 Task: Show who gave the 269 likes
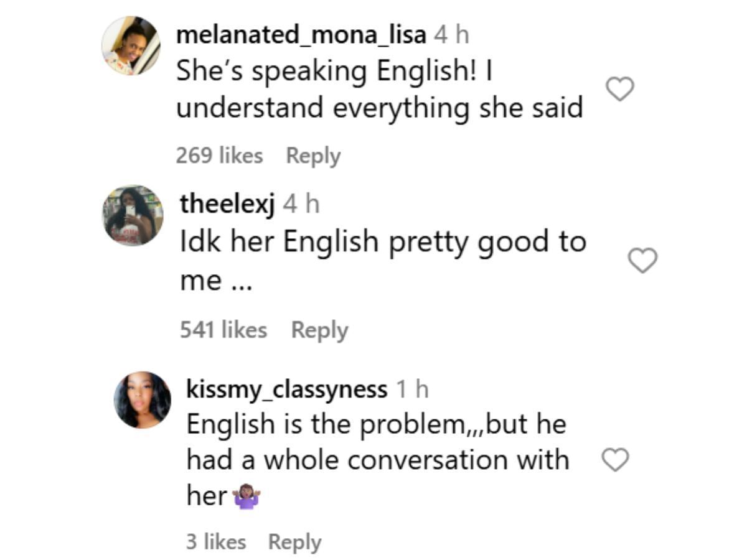219,156
